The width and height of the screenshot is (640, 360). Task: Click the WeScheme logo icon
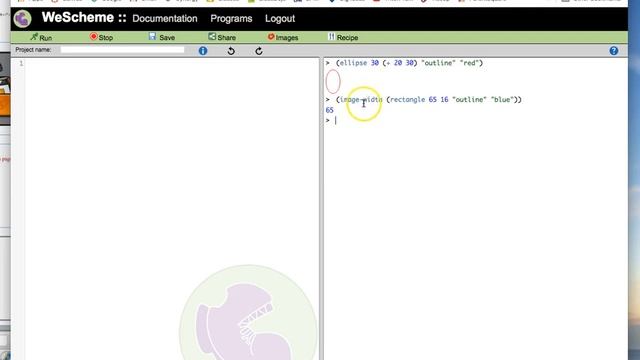(22, 19)
